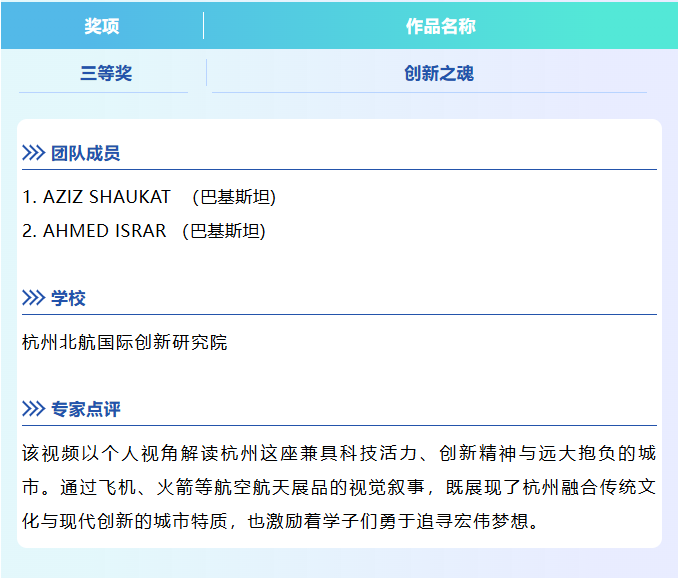
Task: Select the 作品名称 column header
Action: tap(440, 26)
